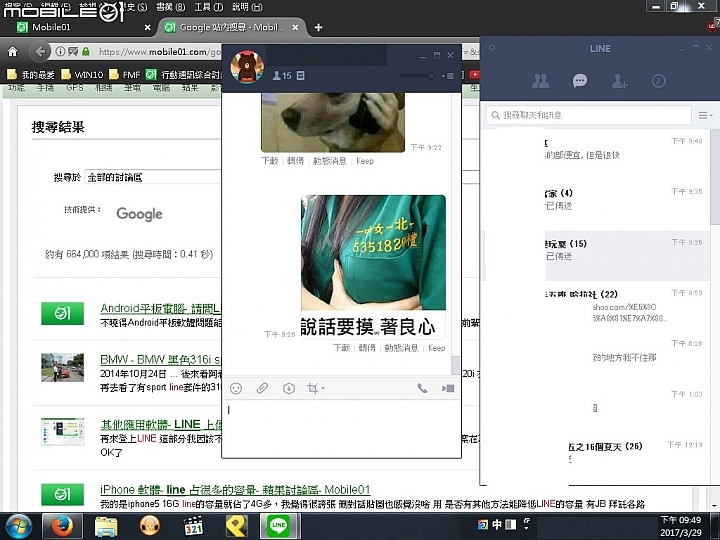
Task: Open the 說明 menu in Firefox
Action: click(x=247, y=7)
